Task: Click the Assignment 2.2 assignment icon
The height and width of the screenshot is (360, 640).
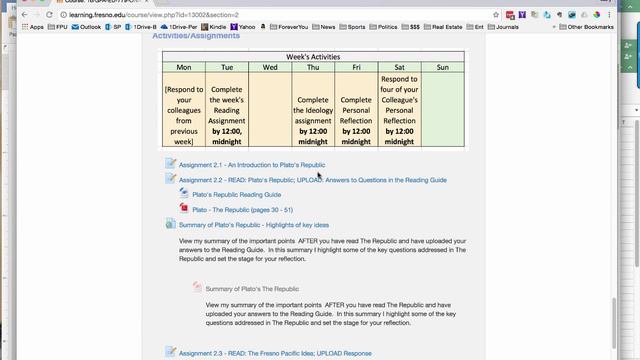Action: (x=171, y=178)
